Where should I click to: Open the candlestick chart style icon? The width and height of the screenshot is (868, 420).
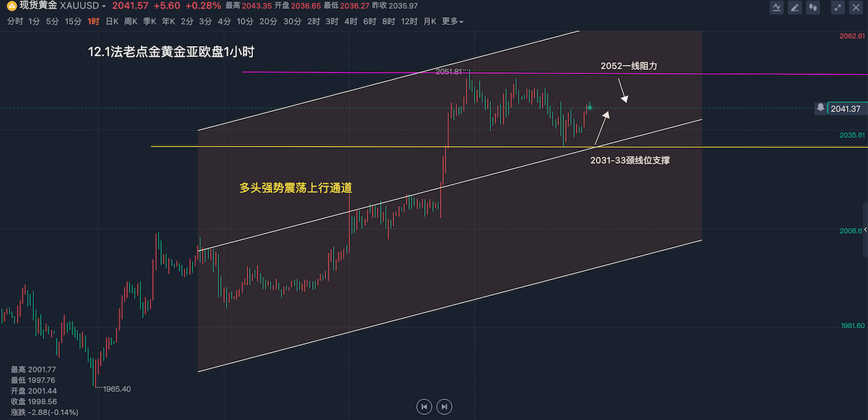(x=812, y=7)
